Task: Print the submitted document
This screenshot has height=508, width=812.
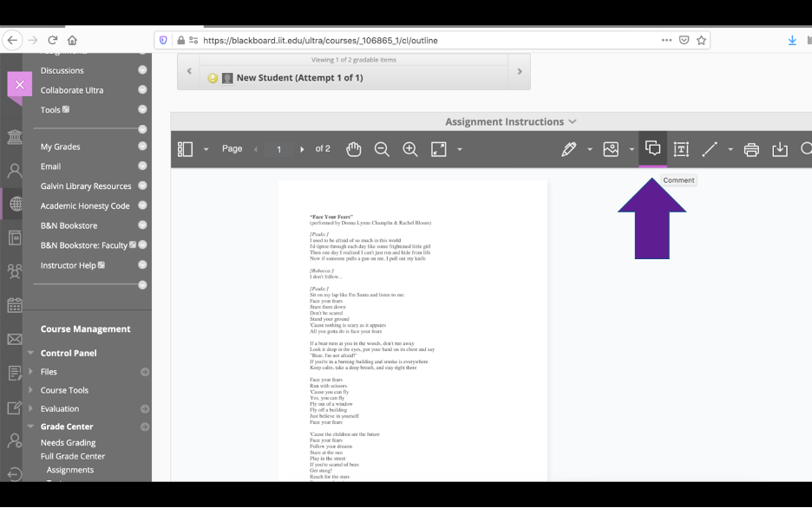Action: [x=751, y=149]
